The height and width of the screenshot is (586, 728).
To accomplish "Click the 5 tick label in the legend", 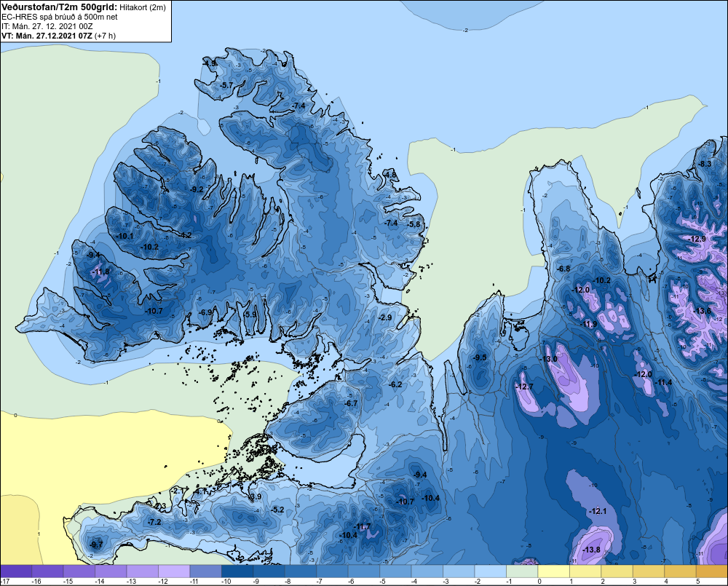I will (697, 582).
